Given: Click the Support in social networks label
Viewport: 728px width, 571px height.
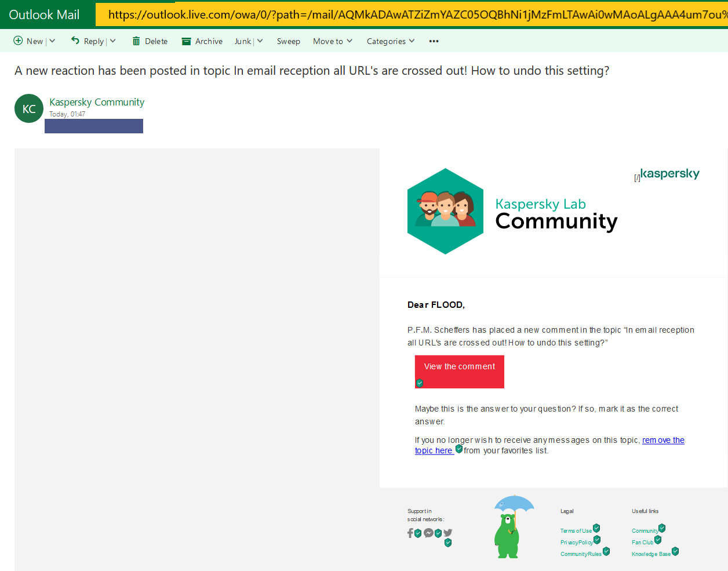Looking at the screenshot, I should (425, 515).
